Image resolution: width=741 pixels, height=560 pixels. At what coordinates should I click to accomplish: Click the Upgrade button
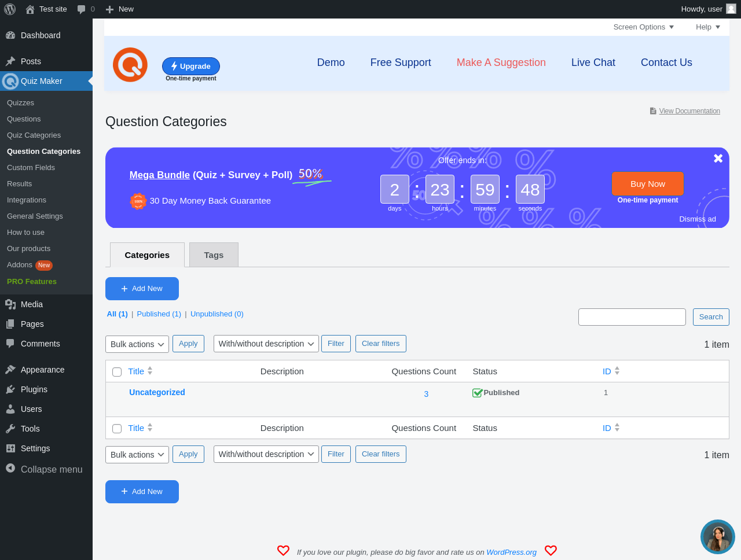point(191,66)
